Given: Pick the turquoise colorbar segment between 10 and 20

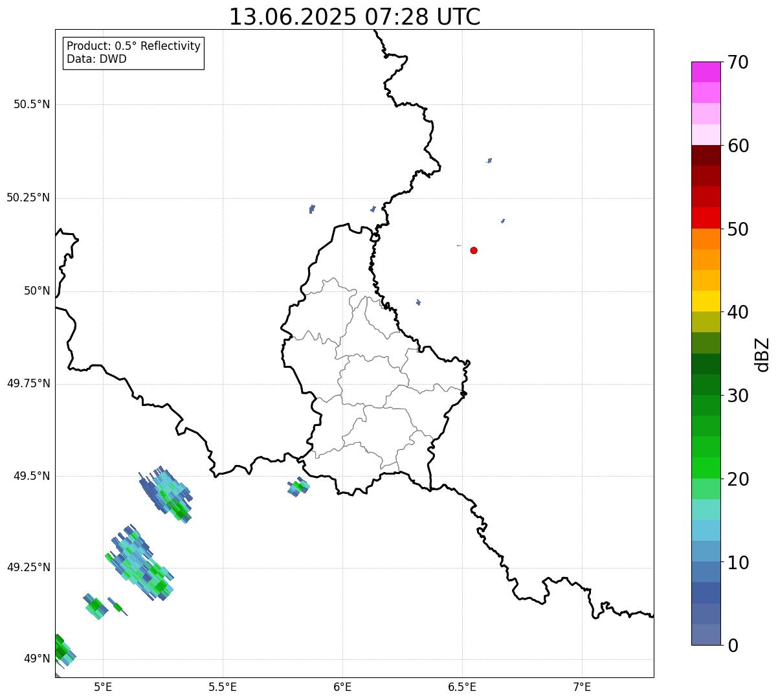Looking at the screenshot, I should pyautogui.click(x=706, y=510).
